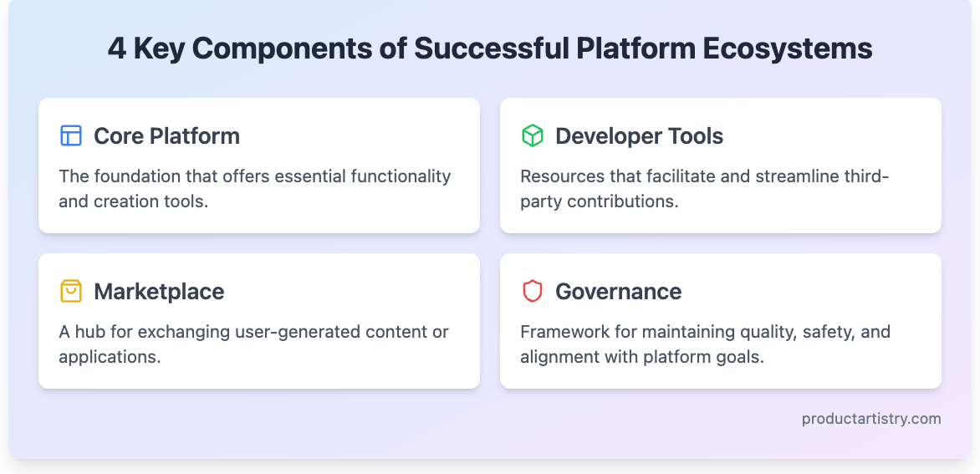Select the Developer Tools heading
980x474 pixels.
pos(640,135)
